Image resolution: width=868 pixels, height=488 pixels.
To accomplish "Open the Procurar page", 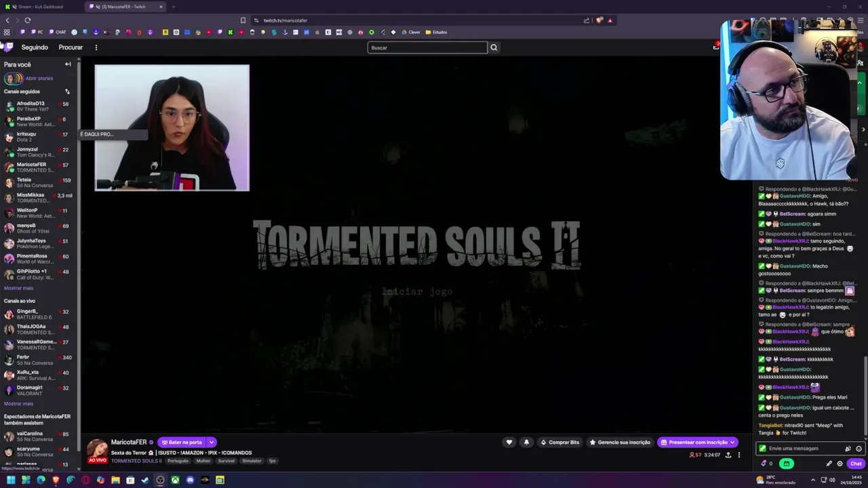I will pos(71,47).
